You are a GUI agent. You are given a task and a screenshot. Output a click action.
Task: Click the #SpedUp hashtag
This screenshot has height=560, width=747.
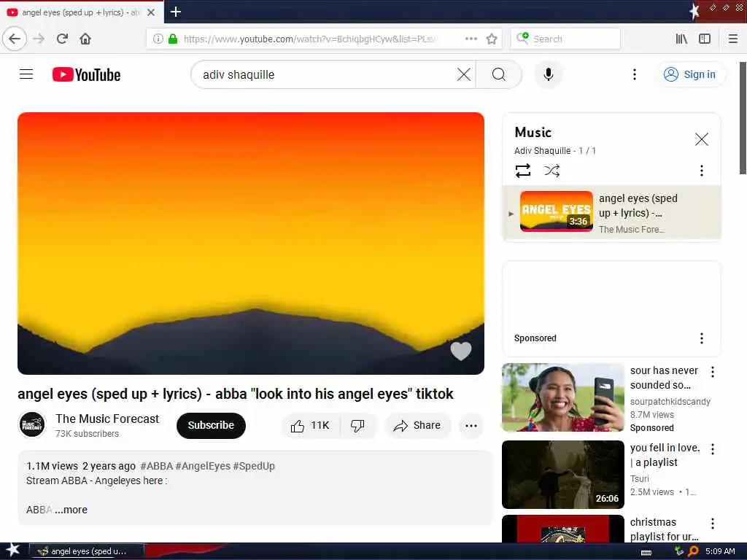click(x=254, y=466)
